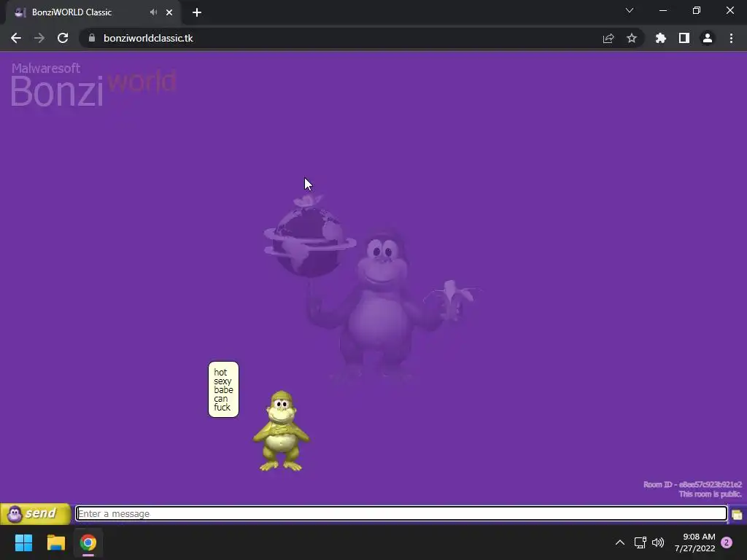Viewport: 747px width, 560px height.
Task: Show hidden system tray icons
Action: click(620, 542)
